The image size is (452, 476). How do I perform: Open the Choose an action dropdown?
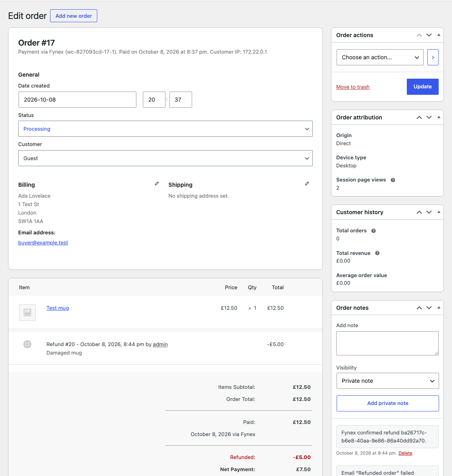coord(380,57)
